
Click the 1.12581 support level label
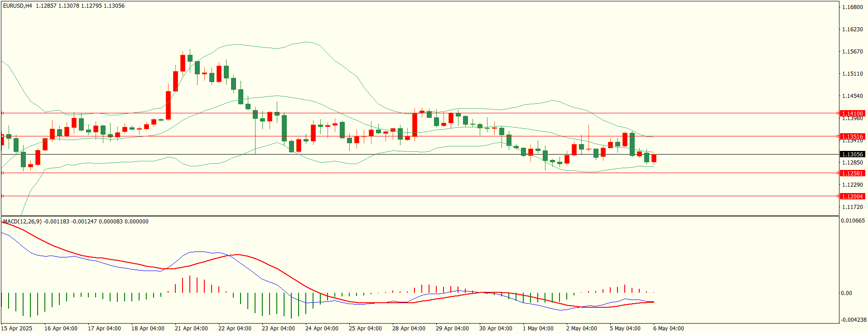(x=852, y=173)
